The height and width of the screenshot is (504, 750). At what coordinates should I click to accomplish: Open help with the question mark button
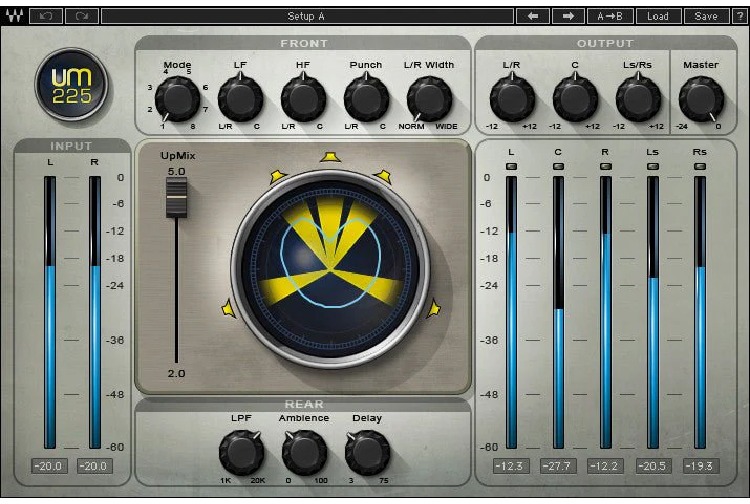tap(740, 16)
